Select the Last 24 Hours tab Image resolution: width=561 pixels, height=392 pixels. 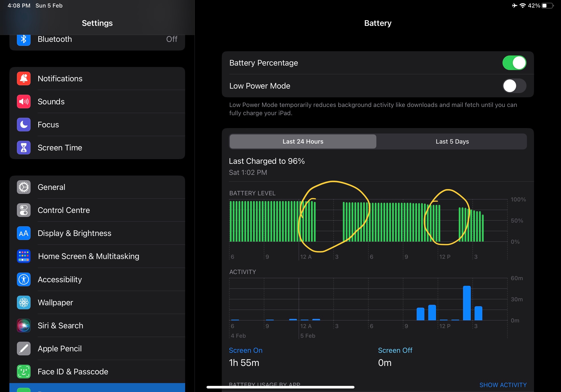click(303, 141)
